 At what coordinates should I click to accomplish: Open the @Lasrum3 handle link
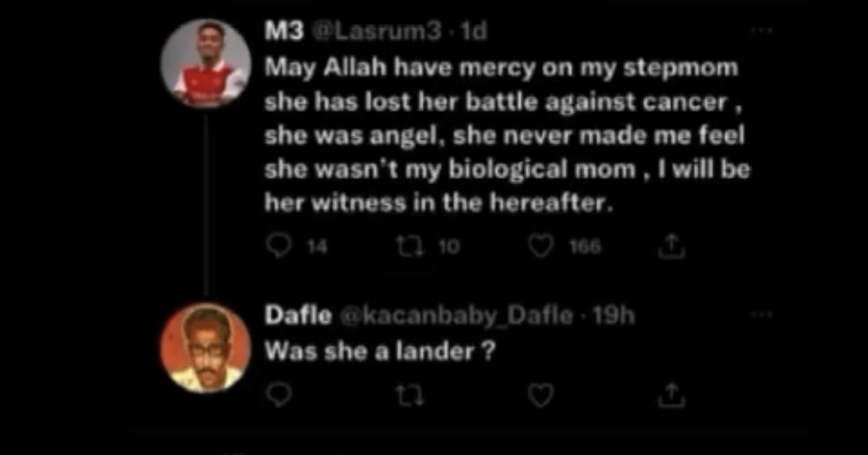coord(377,32)
